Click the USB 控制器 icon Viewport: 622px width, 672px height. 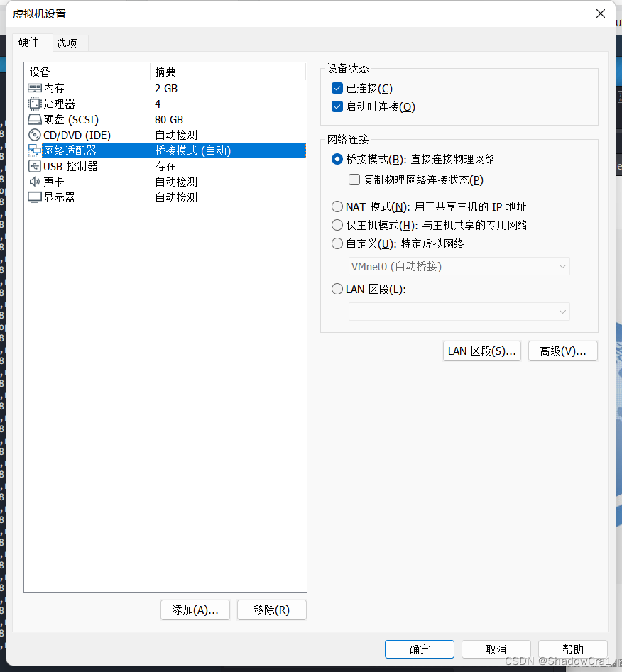coord(34,165)
